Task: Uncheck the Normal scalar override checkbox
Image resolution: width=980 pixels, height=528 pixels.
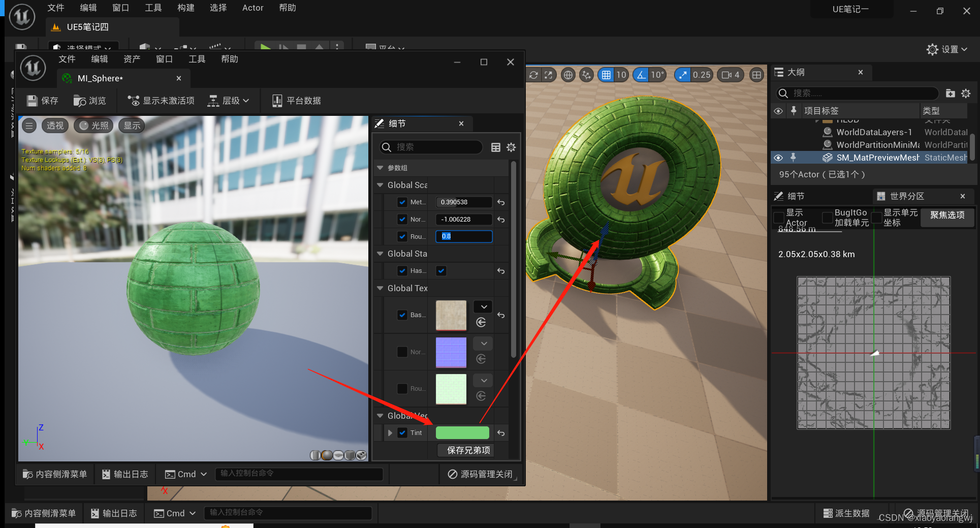Action: click(402, 220)
